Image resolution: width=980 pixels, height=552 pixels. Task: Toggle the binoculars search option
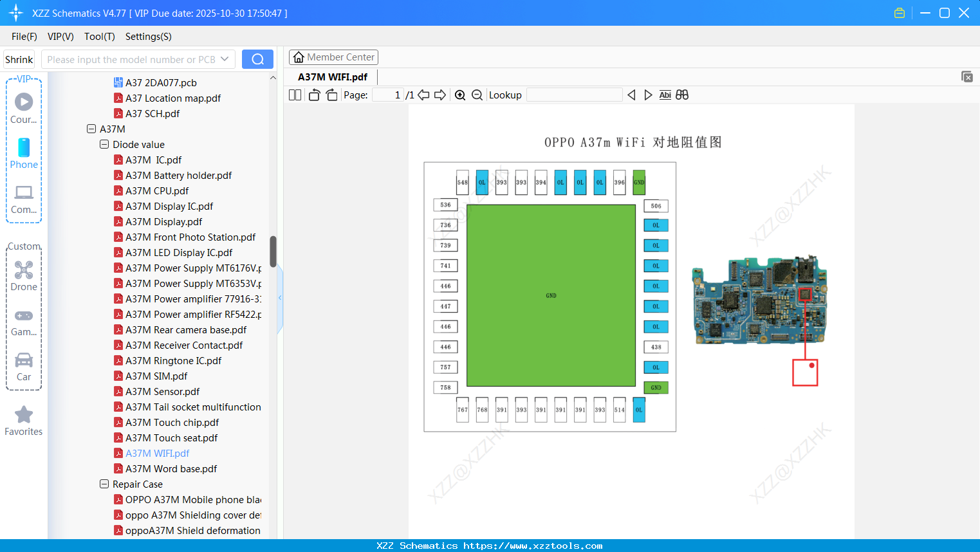[x=682, y=95]
